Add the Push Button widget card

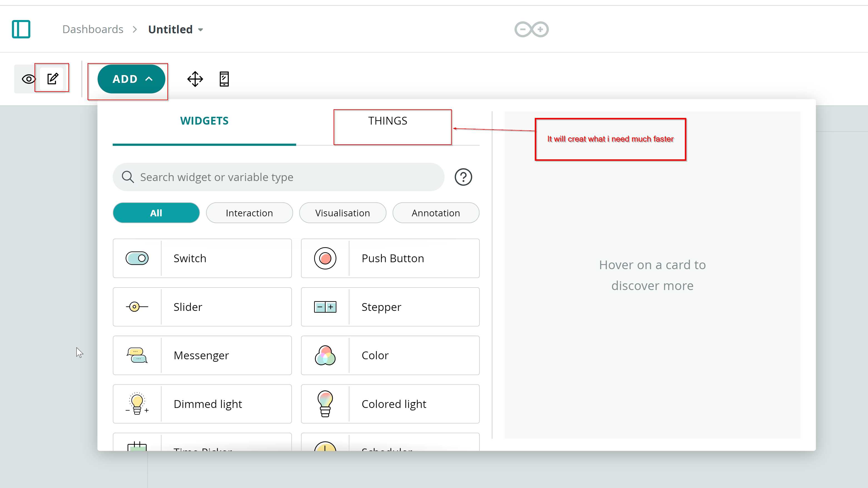click(390, 258)
